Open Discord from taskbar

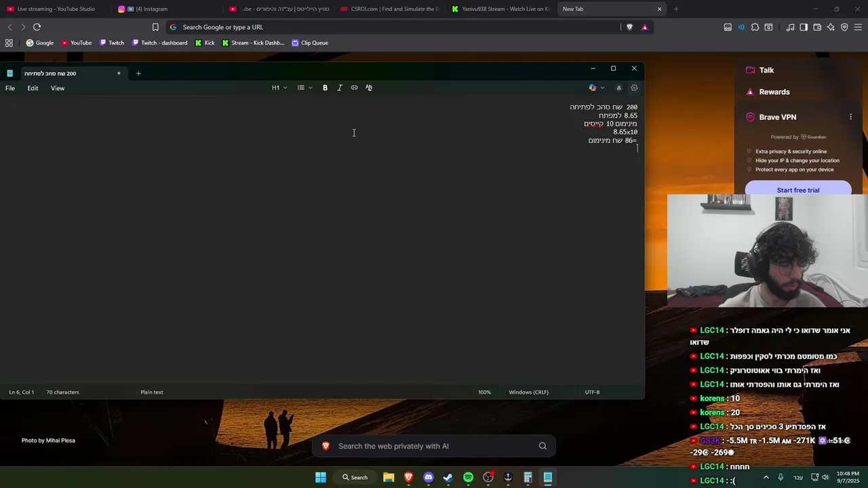(x=429, y=477)
